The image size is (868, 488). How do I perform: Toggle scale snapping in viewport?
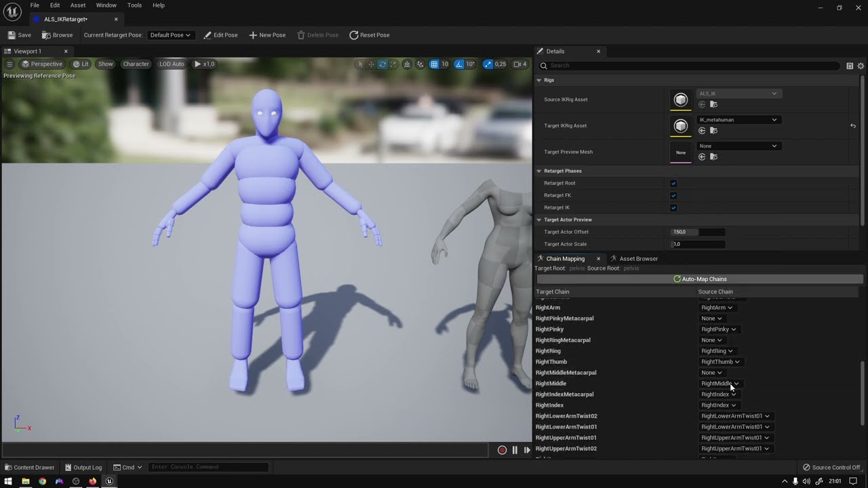point(488,64)
